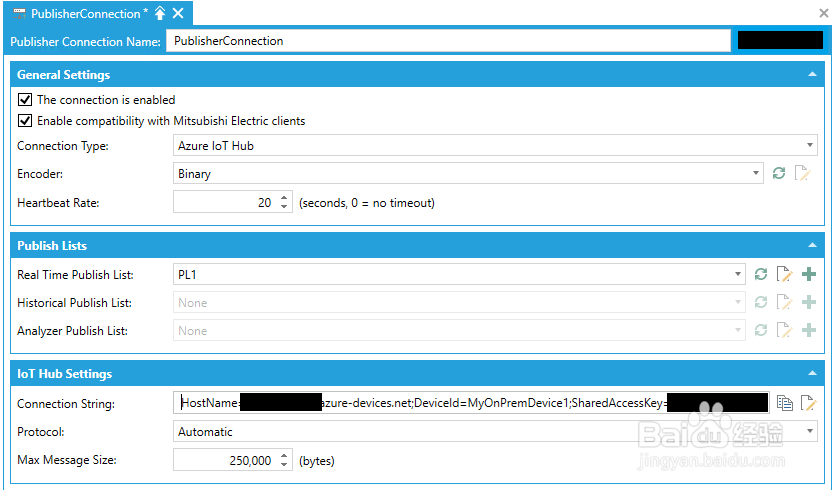Close the panel with the far-right X
832x490 pixels.
pos(824,13)
